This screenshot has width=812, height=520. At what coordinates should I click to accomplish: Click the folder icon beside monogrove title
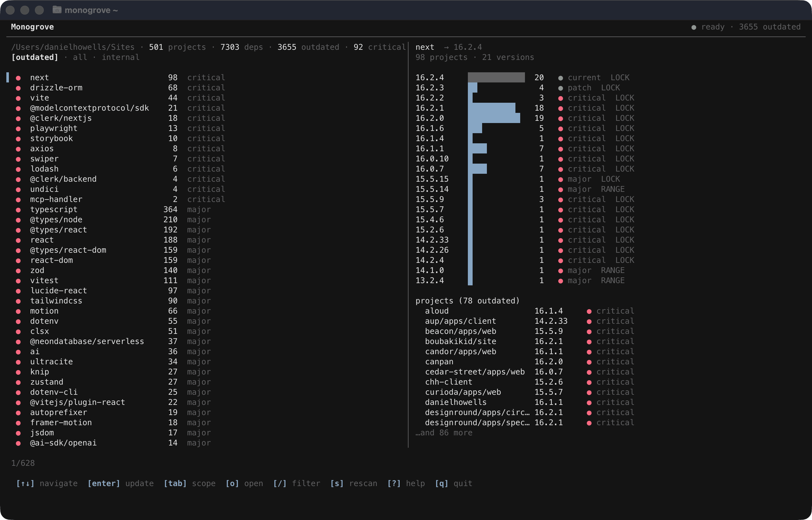tap(57, 10)
